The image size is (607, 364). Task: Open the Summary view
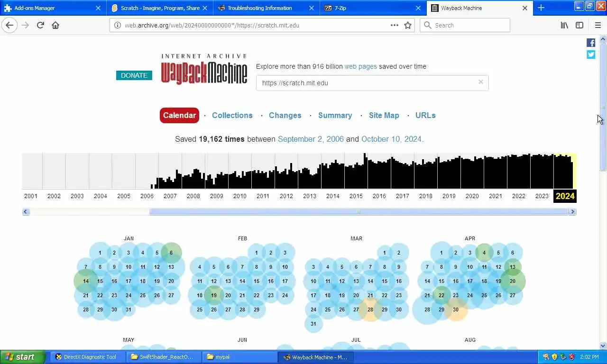tap(335, 115)
